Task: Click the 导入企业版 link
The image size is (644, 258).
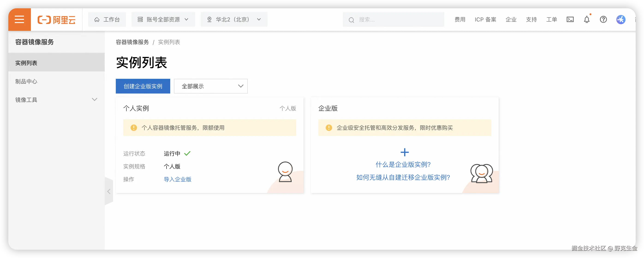Action: [178, 179]
